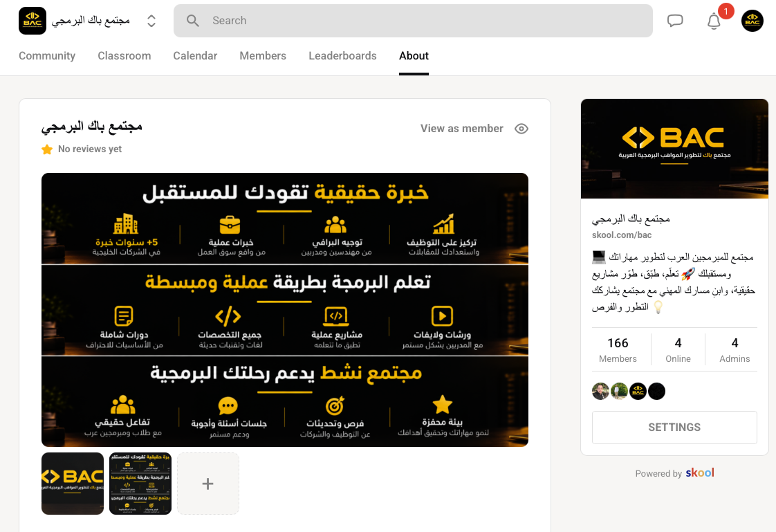Go to the Members tab
Image resolution: width=776 pixels, height=532 pixels.
pyautogui.click(x=263, y=56)
